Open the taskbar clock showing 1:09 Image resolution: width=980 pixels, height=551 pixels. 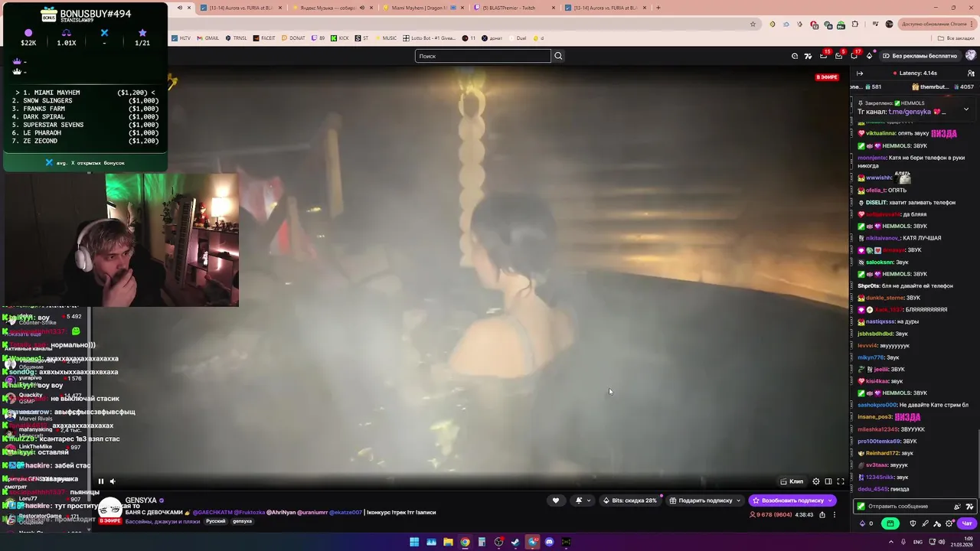tap(962, 542)
